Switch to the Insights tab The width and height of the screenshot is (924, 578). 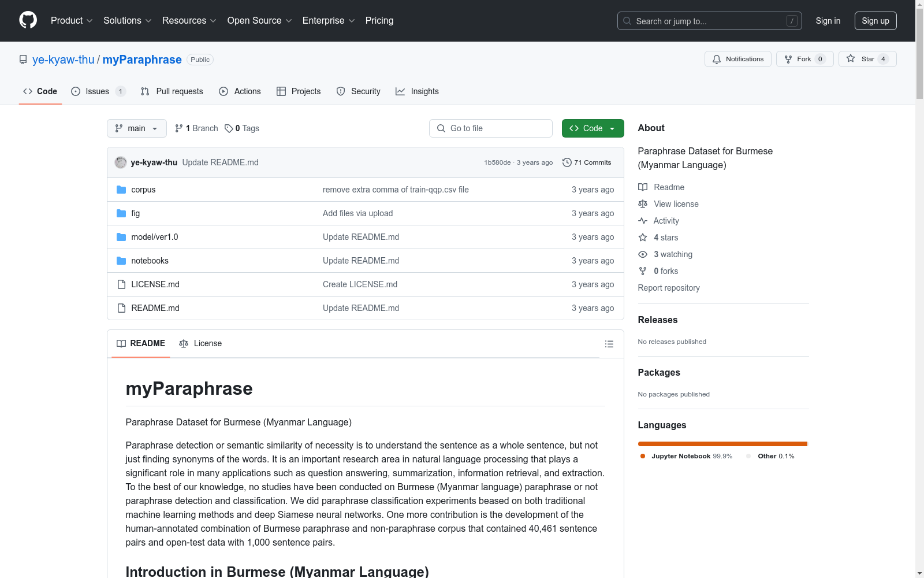[417, 91]
